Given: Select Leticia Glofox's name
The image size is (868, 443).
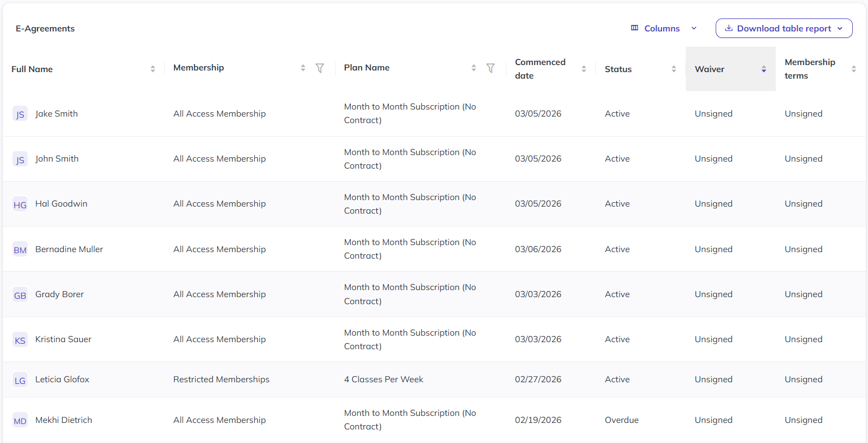Looking at the screenshot, I should click(x=62, y=379).
